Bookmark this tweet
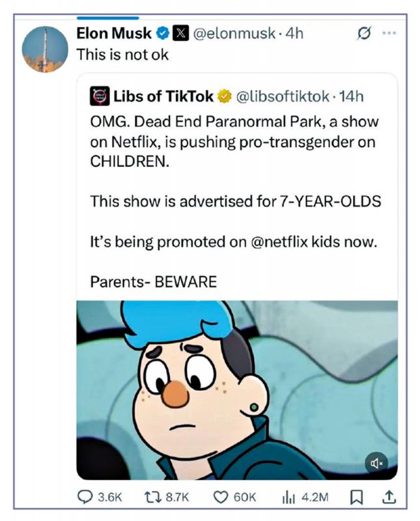This screenshot has height=521, width=420. coord(356,497)
